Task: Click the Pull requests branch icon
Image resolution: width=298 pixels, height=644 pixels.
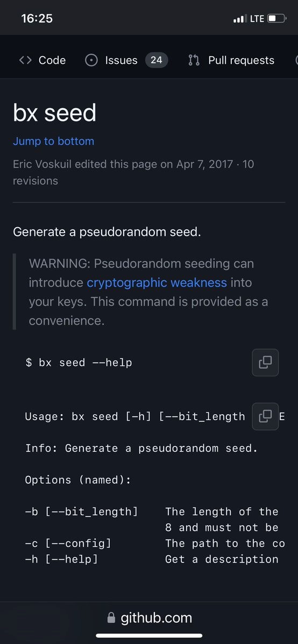Action: tap(194, 60)
